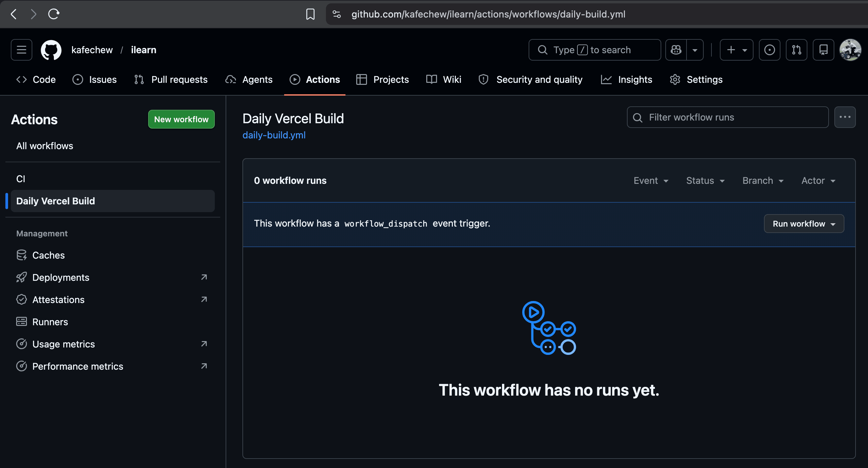Expand the Branch filter dropdown
Image resolution: width=868 pixels, height=468 pixels.
coord(763,180)
